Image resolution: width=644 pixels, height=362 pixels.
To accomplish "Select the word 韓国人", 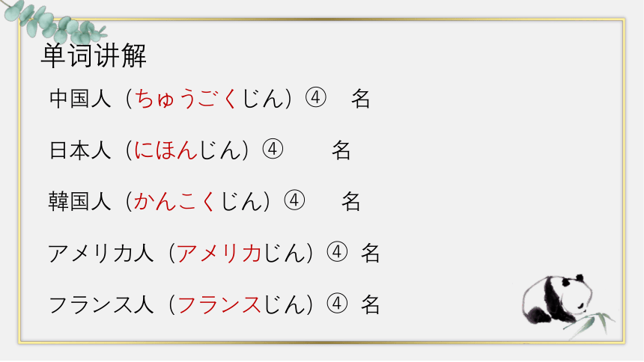I will pos(79,201).
